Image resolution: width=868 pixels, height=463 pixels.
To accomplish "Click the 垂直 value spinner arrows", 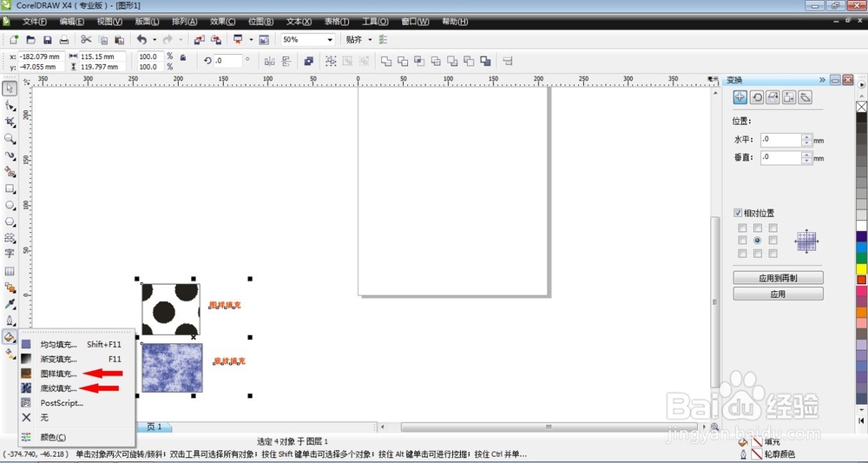I will point(807,157).
